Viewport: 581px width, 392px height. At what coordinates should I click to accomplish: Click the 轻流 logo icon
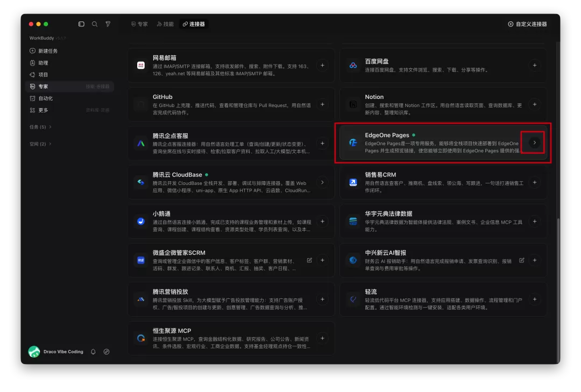(353, 300)
